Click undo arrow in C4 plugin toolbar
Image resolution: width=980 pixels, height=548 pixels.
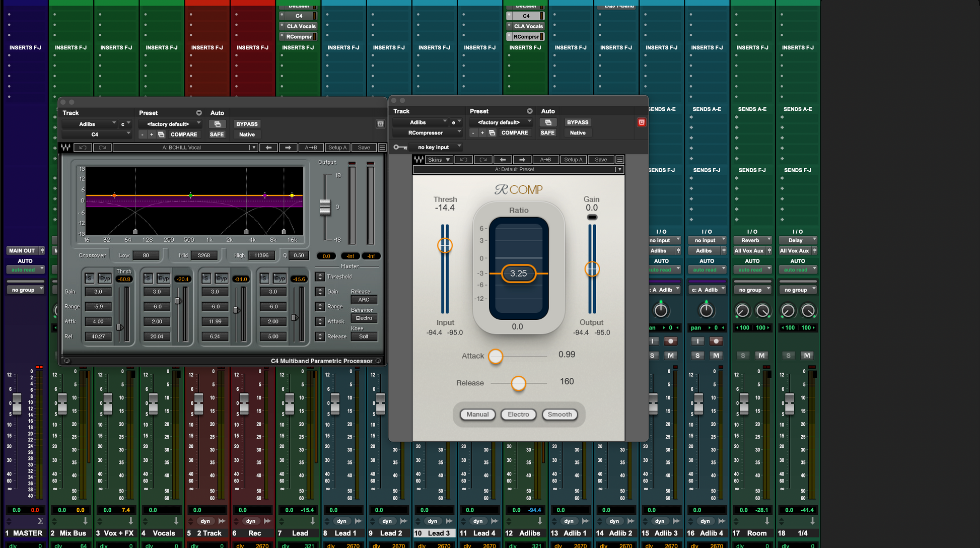(x=83, y=148)
